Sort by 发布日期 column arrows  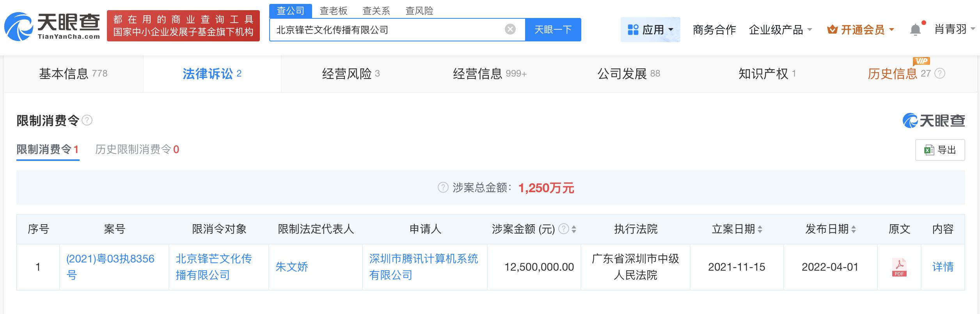854,230
